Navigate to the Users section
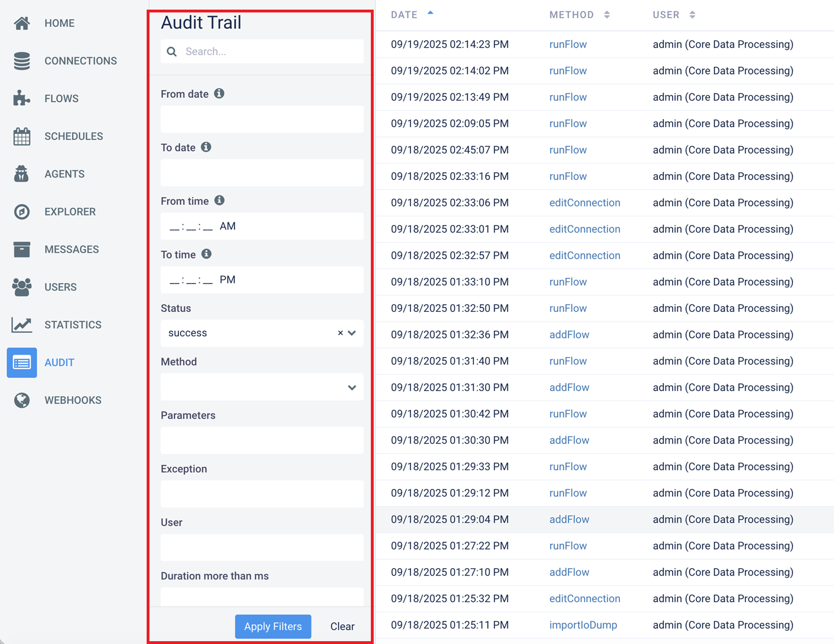This screenshot has height=644, width=834. pyautogui.click(x=60, y=287)
